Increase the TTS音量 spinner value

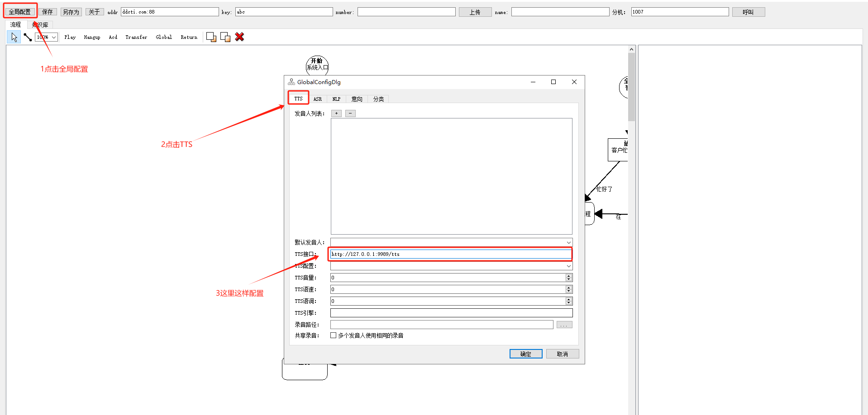[x=569, y=276]
